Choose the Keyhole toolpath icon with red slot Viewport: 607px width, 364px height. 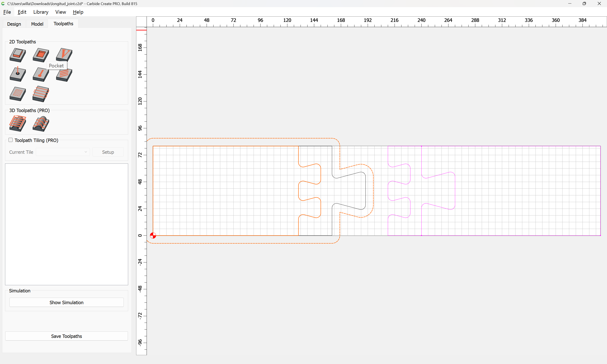pos(41,75)
